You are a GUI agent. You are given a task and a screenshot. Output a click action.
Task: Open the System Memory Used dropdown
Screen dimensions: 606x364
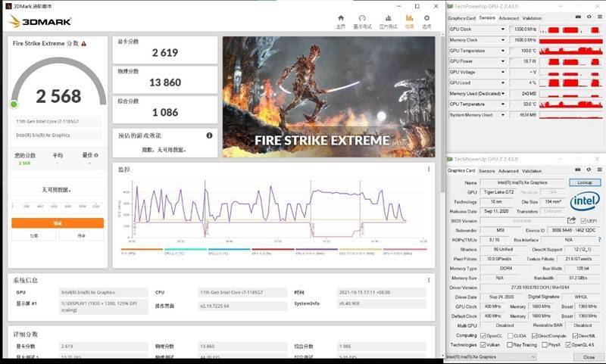click(x=503, y=115)
